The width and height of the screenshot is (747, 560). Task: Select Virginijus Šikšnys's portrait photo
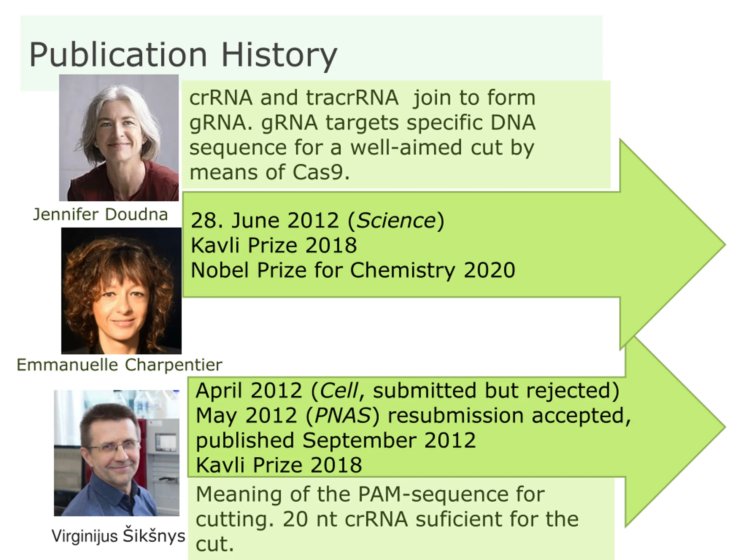pos(116,453)
